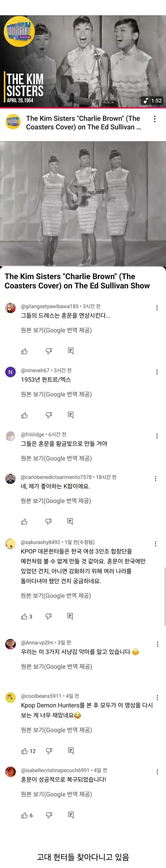This screenshot has width=166, height=868.
Task: Open The Kim Sisters video thumbnail
Action: coord(83,61)
